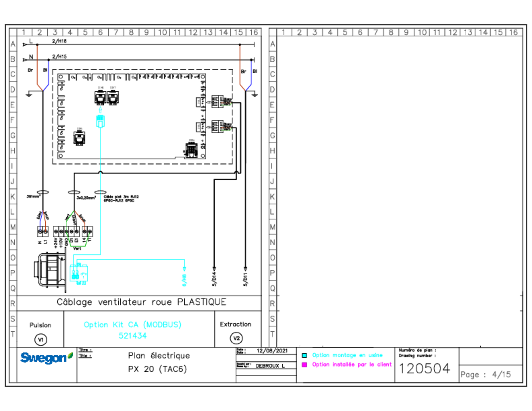Click the page number indicator
Screen dimensions: 532x411
point(485,375)
